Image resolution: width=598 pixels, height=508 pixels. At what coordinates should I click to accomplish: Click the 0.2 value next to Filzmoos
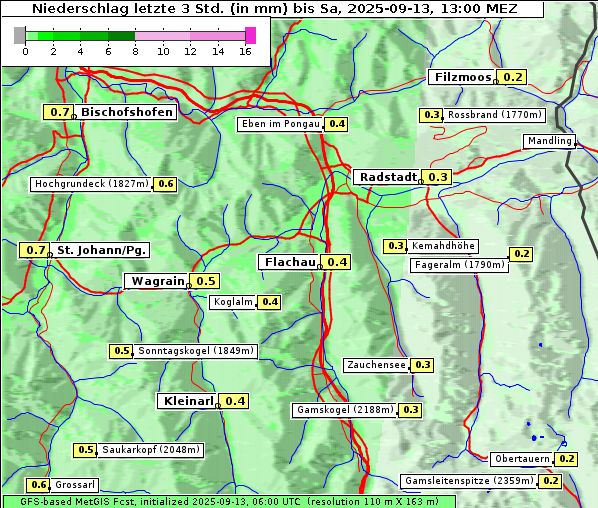[511, 77]
